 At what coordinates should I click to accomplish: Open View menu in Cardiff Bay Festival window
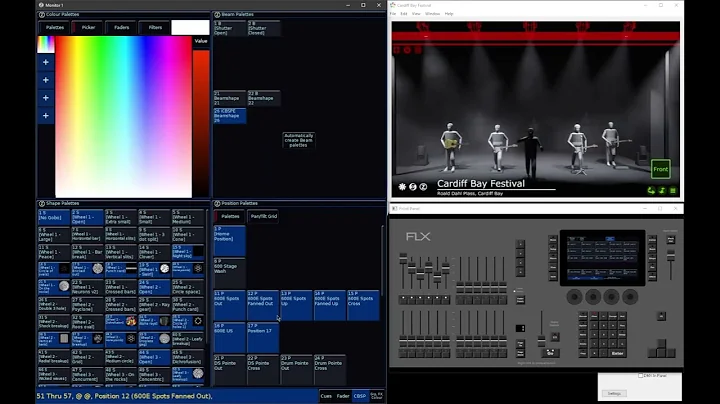[x=416, y=14]
